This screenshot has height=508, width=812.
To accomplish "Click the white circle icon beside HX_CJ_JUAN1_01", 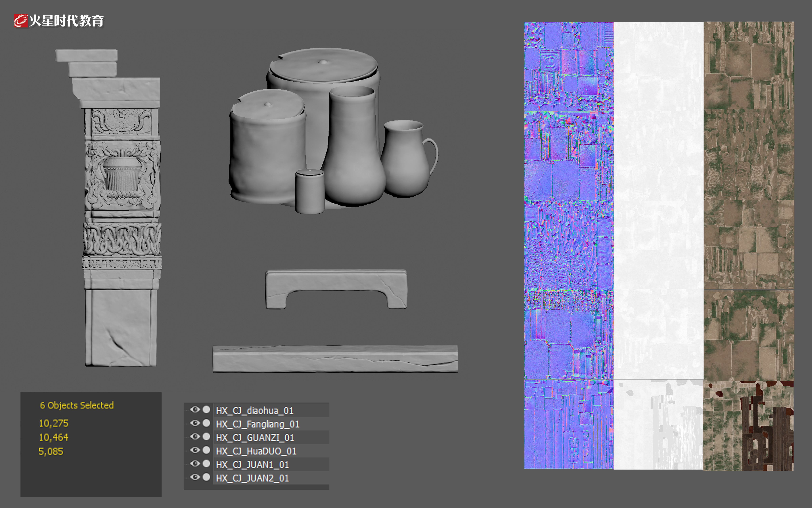I will 206,464.
